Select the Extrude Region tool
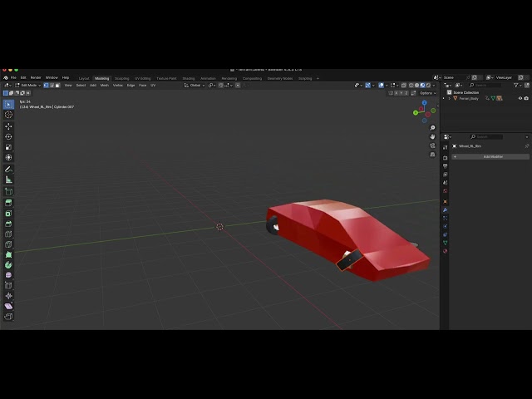 8,203
